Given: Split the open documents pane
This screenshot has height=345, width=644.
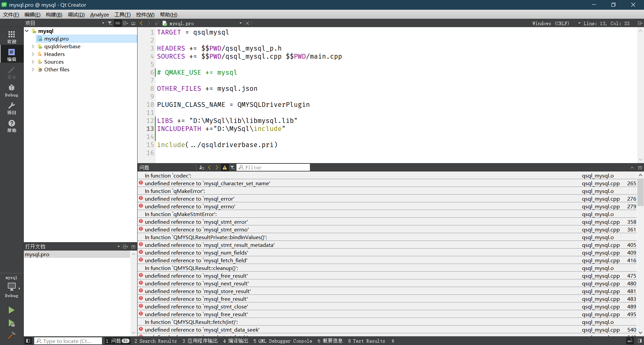Looking at the screenshot, I should tap(126, 247).
